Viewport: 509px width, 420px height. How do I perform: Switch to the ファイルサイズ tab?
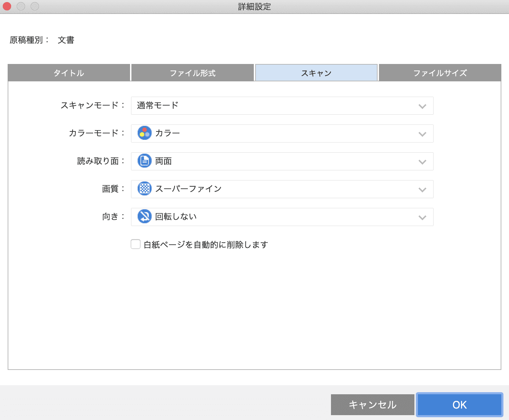pos(440,73)
